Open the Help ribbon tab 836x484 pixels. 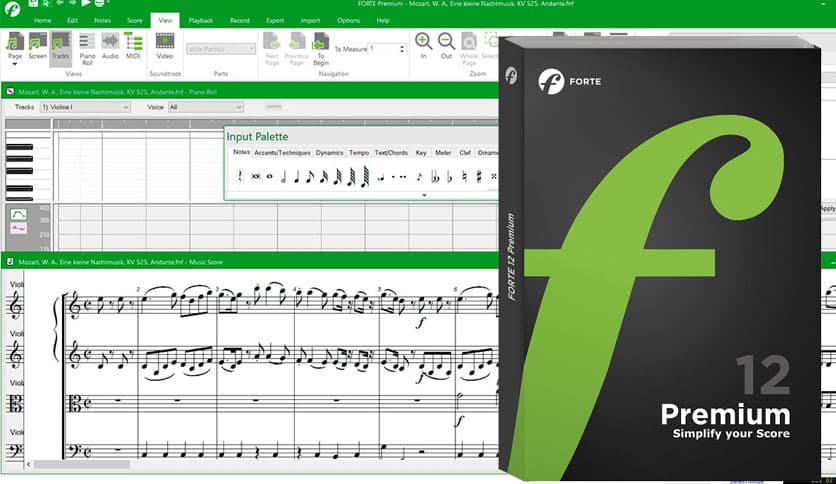pos(383,20)
